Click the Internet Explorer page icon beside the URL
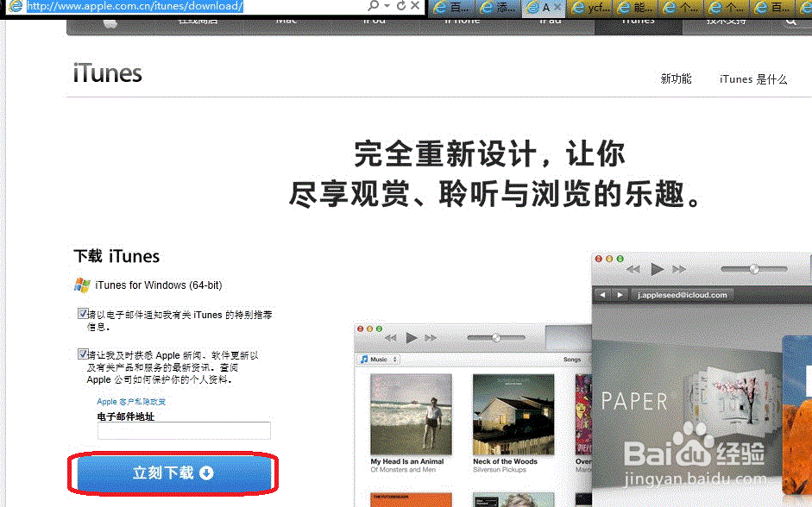 click(x=16, y=6)
